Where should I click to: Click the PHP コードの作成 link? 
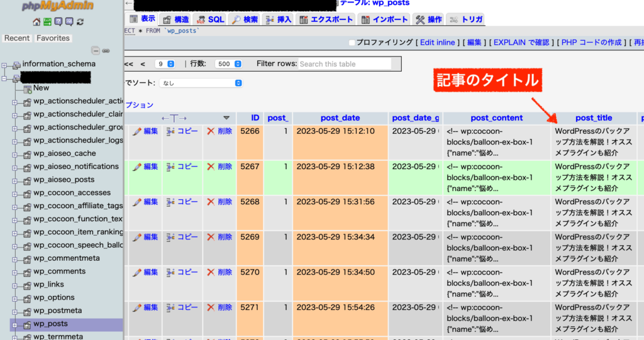pyautogui.click(x=591, y=43)
